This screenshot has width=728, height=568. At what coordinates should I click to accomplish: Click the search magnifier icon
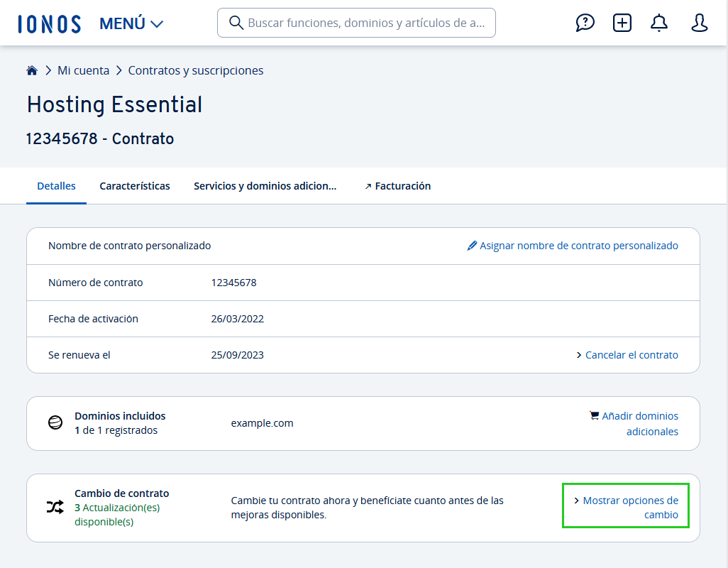click(236, 23)
